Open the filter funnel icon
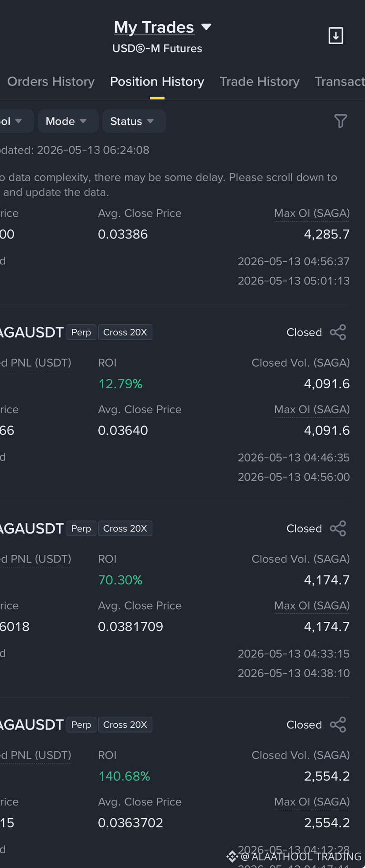The height and width of the screenshot is (868, 365). pos(340,121)
